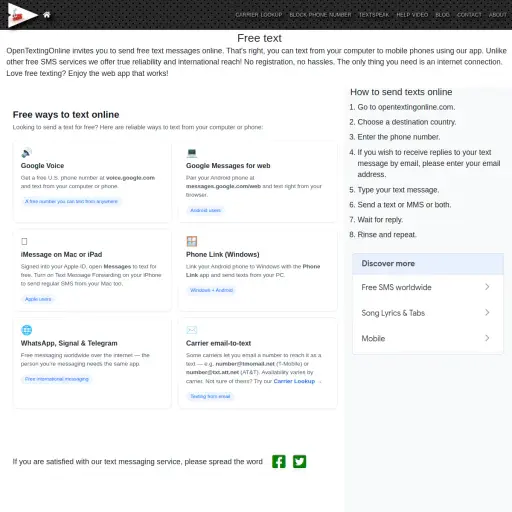The height and width of the screenshot is (512, 512).
Task: Click the Apple users tag
Action: point(38,299)
